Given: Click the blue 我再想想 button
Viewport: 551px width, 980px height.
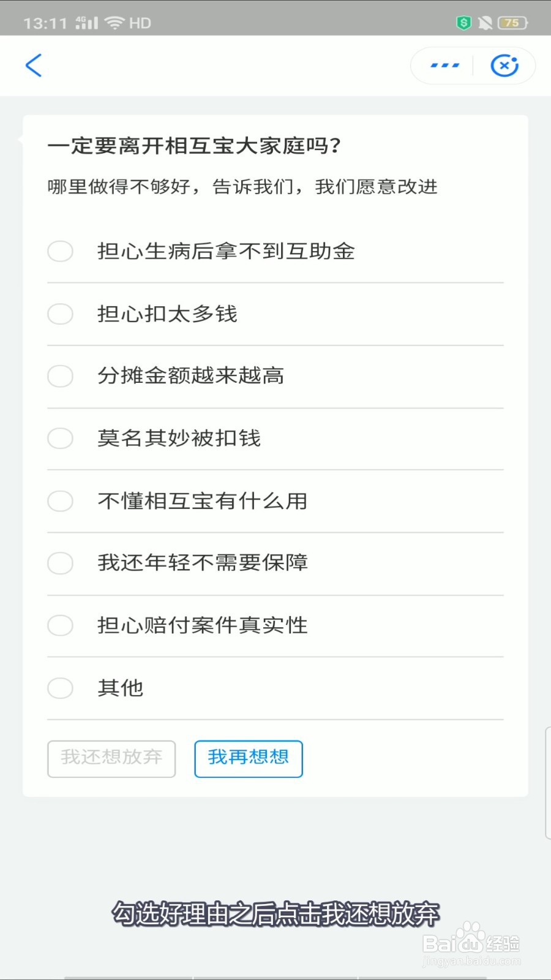Looking at the screenshot, I should click(249, 759).
